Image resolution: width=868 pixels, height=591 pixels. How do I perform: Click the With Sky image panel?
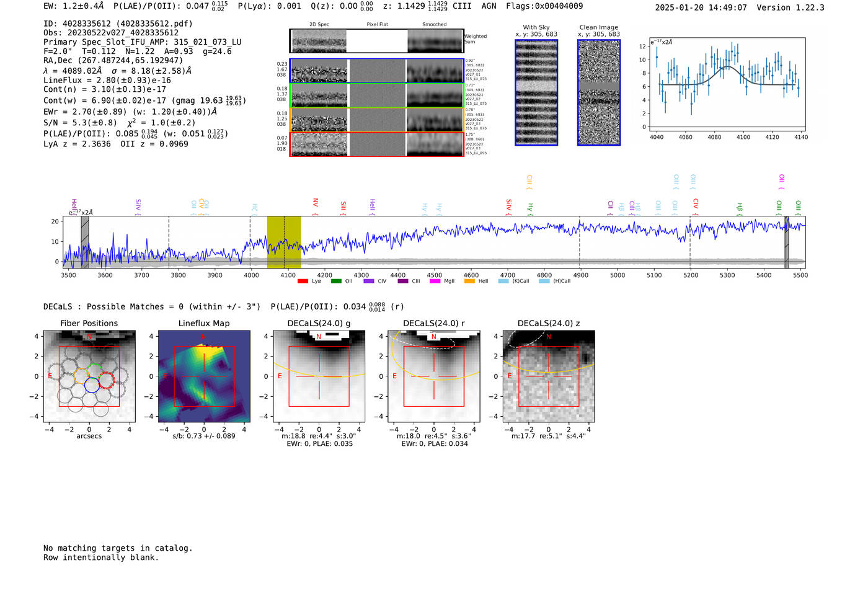click(x=536, y=92)
